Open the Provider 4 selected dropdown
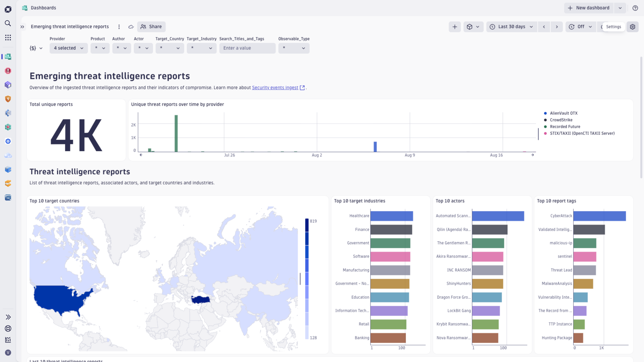Screen dimensions: 644x362 point(68,48)
